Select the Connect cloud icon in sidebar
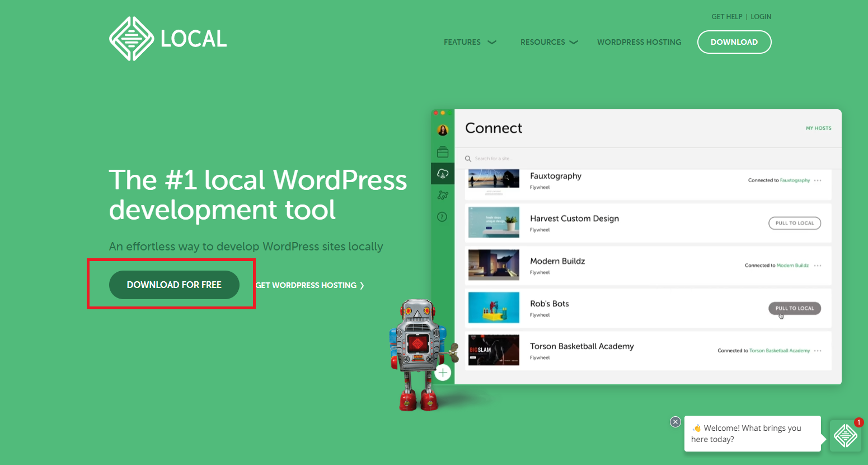This screenshot has width=868, height=465. click(x=443, y=174)
